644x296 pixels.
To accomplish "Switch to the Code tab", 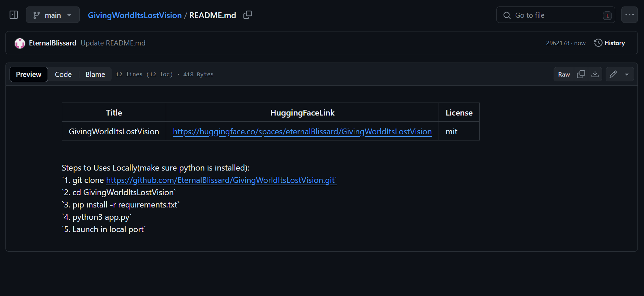I will (63, 74).
